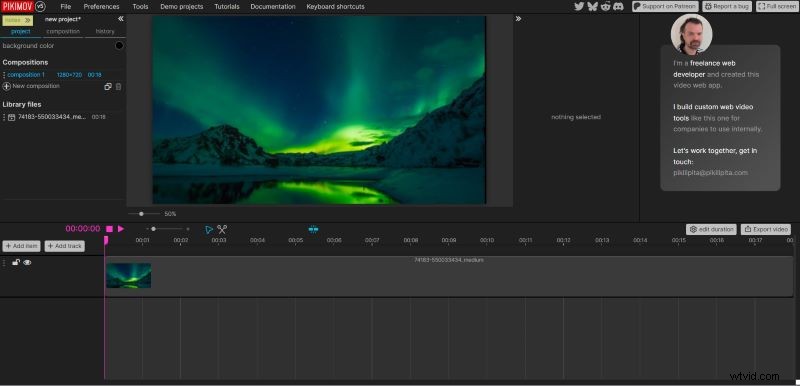Click the New composition label
The width and height of the screenshot is (800, 386).
(x=36, y=86)
